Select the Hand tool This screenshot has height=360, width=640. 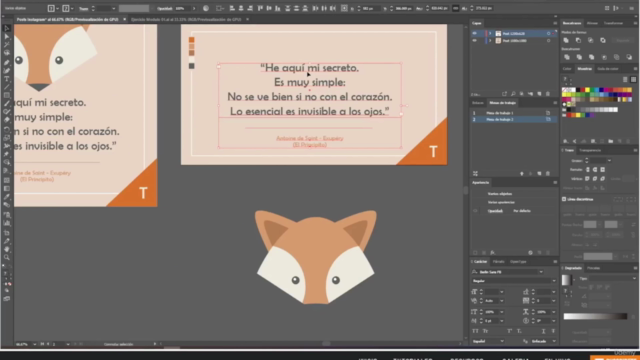point(7,249)
